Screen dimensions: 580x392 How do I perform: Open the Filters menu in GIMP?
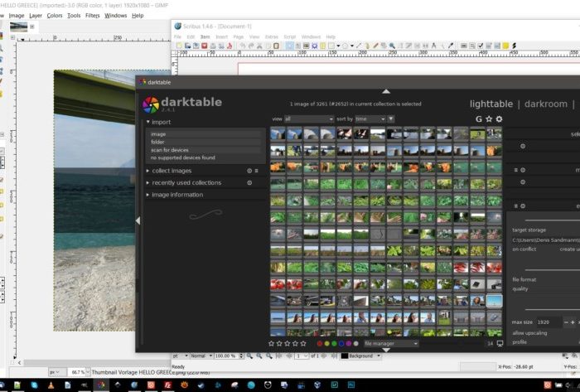[93, 15]
